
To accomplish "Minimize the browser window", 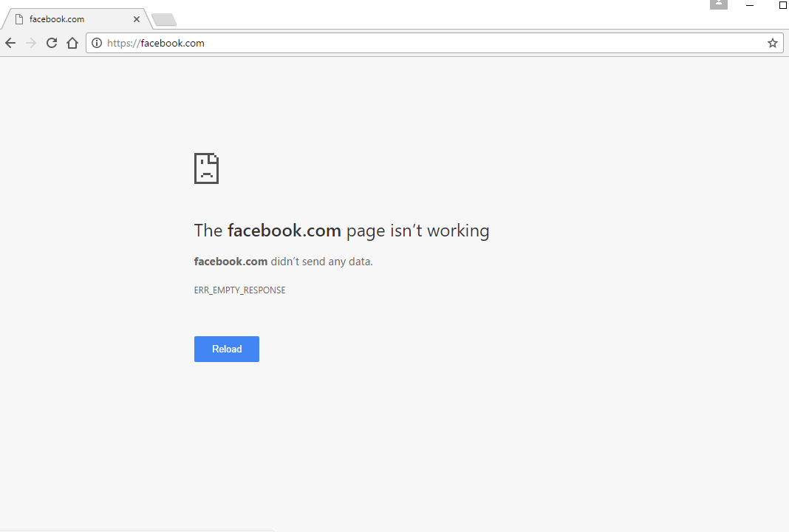I will coord(750,5).
